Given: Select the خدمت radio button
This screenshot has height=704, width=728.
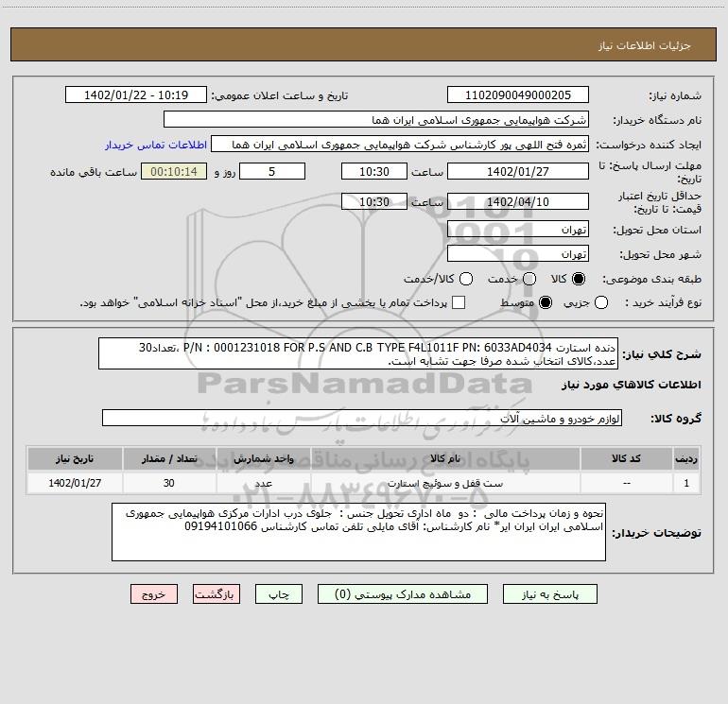Looking at the screenshot, I should 529,279.
